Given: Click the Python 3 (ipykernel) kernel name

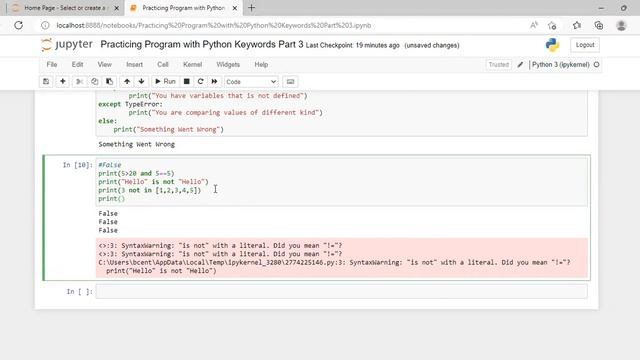Looking at the screenshot, I should click(560, 64).
